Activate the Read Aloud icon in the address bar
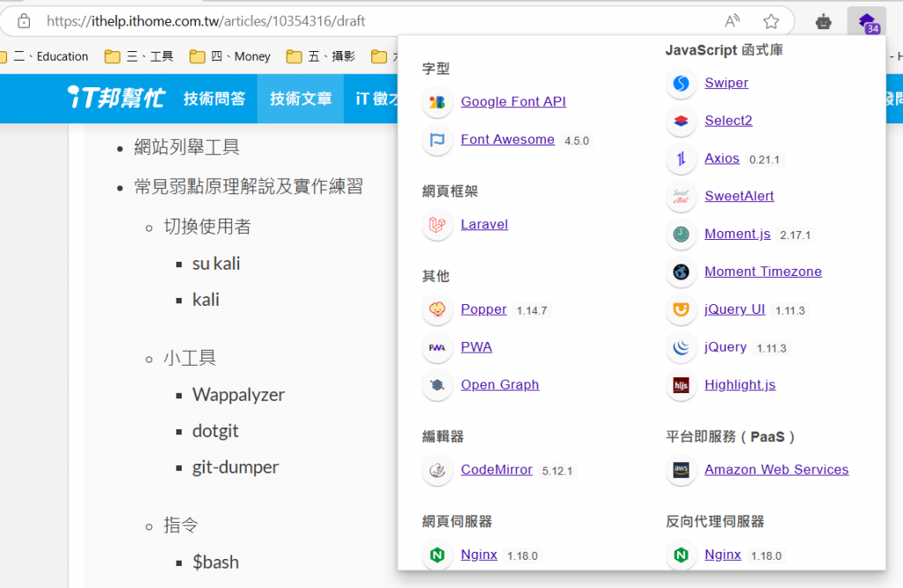Viewport: 903px width, 588px height. (x=732, y=21)
